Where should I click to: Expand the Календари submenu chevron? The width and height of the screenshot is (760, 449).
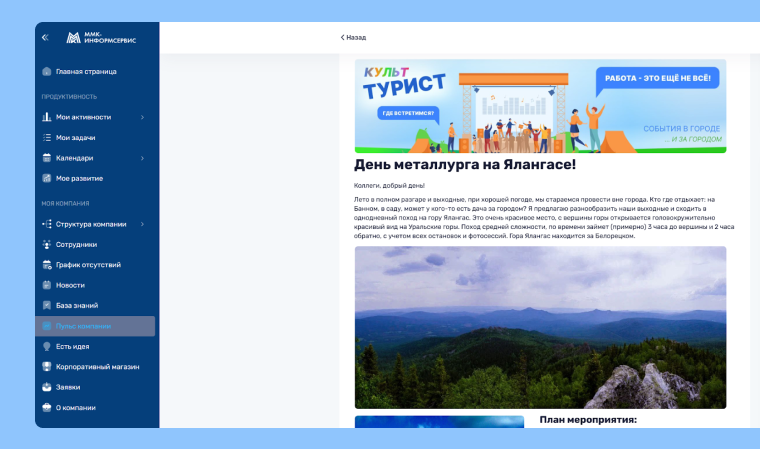pyautogui.click(x=142, y=158)
